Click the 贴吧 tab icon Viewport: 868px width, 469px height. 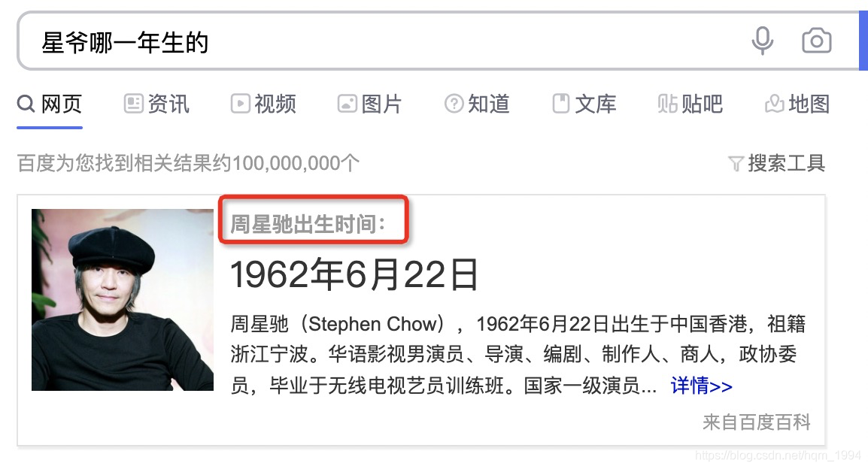click(x=667, y=104)
